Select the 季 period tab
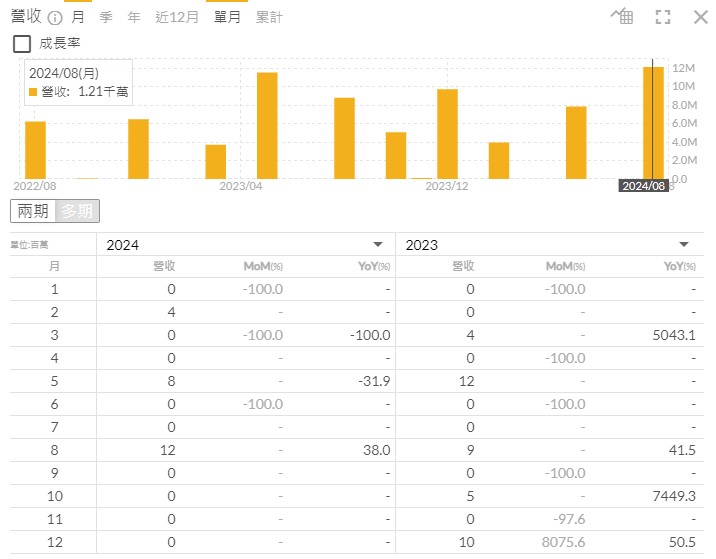This screenshot has height=559, width=716. [x=106, y=18]
